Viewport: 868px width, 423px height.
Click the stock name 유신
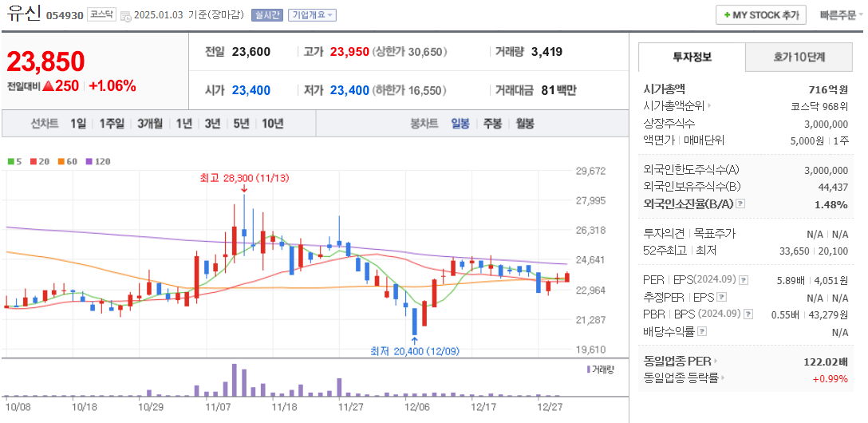pyautogui.click(x=23, y=14)
